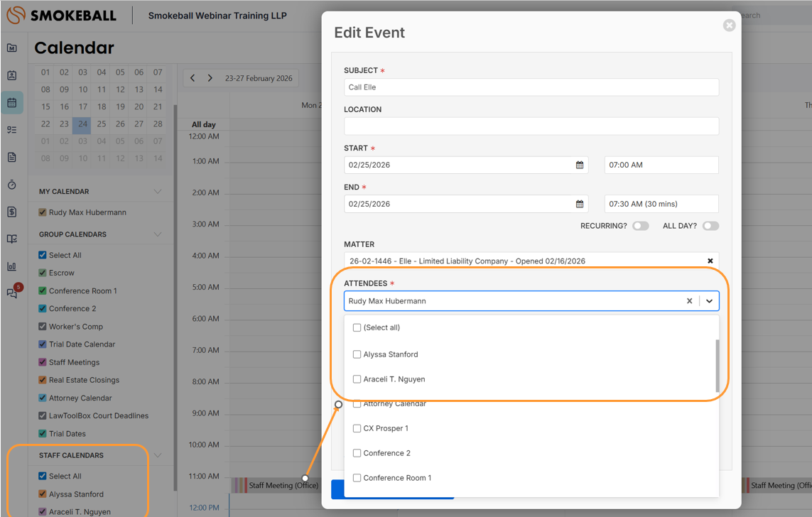The width and height of the screenshot is (812, 517).
Task: Collapse the Attendees dropdown arrow
Action: 709,301
